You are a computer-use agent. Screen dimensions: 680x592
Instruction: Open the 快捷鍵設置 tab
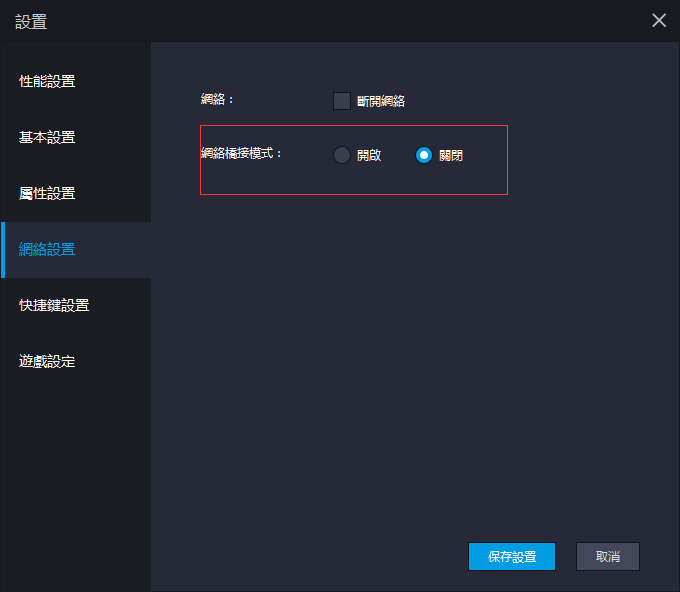54,305
